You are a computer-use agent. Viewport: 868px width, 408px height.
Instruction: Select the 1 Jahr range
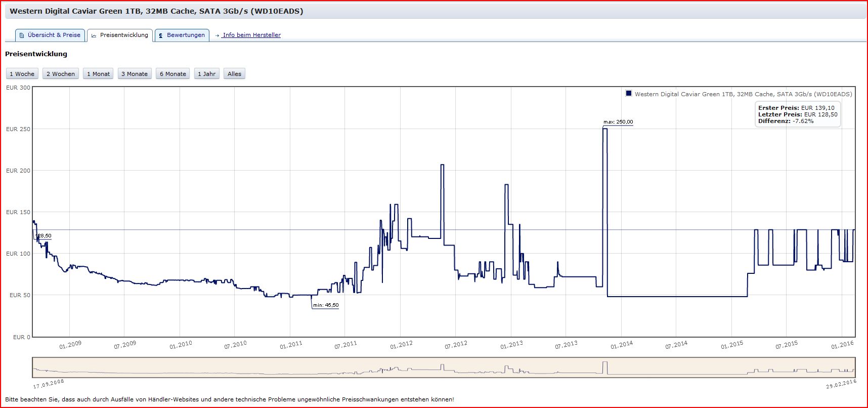coord(206,74)
